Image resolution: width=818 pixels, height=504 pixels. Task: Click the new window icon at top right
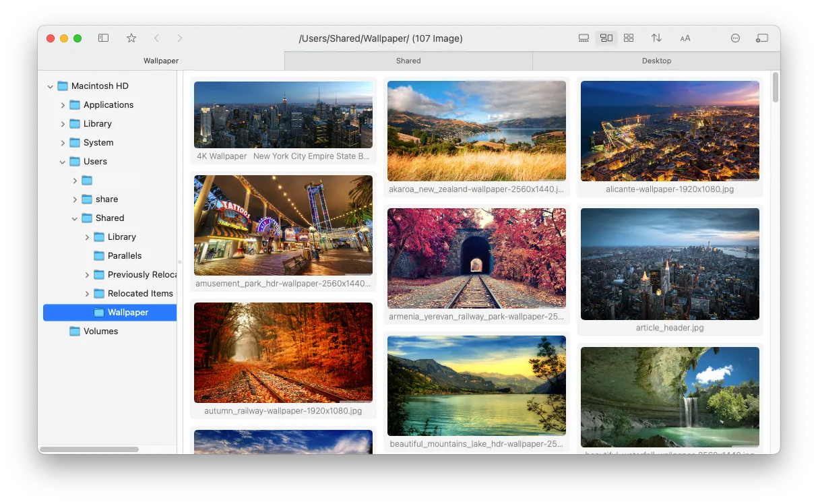coord(762,38)
